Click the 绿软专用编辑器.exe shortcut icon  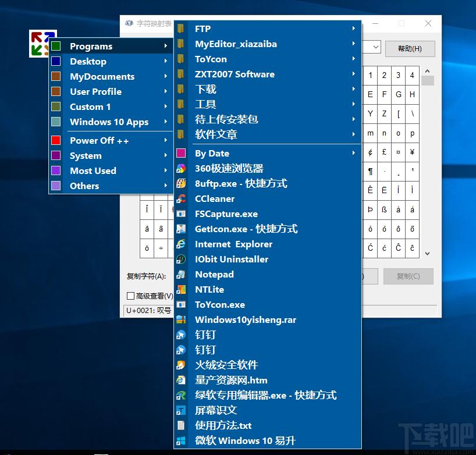coord(181,395)
